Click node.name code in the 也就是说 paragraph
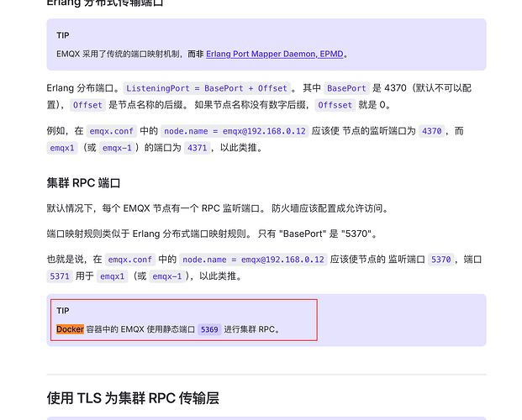The image size is (522, 420). click(x=253, y=260)
